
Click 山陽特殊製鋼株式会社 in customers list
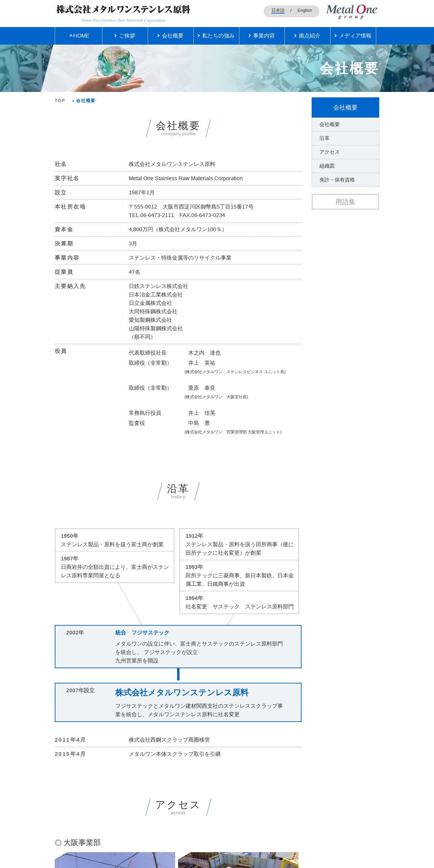(x=156, y=329)
